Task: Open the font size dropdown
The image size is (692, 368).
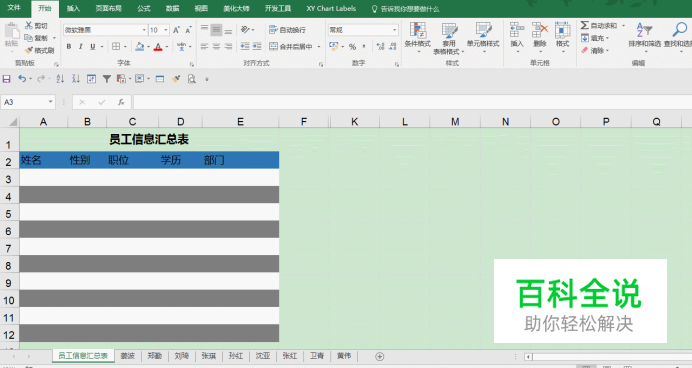Action: pyautogui.click(x=166, y=30)
